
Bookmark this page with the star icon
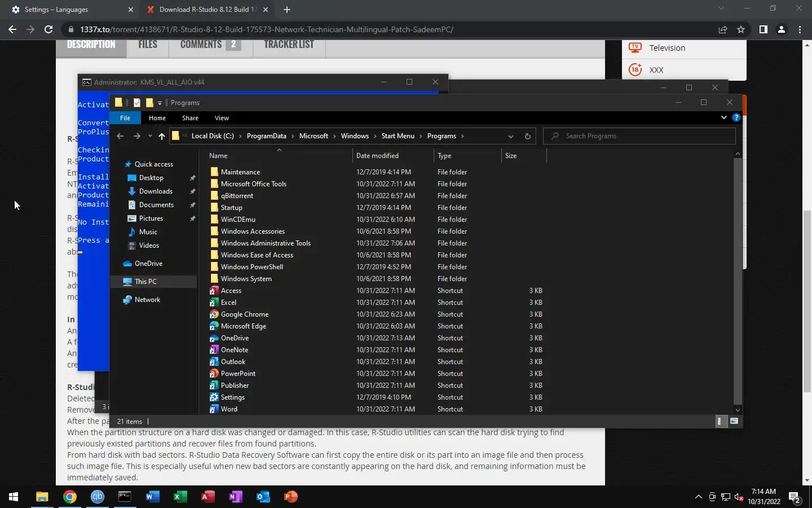coord(741,29)
